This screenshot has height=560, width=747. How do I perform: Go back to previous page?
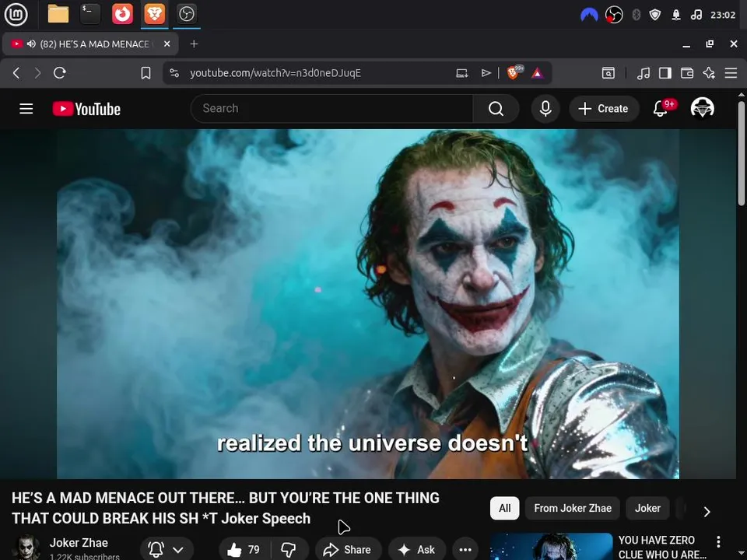16,73
